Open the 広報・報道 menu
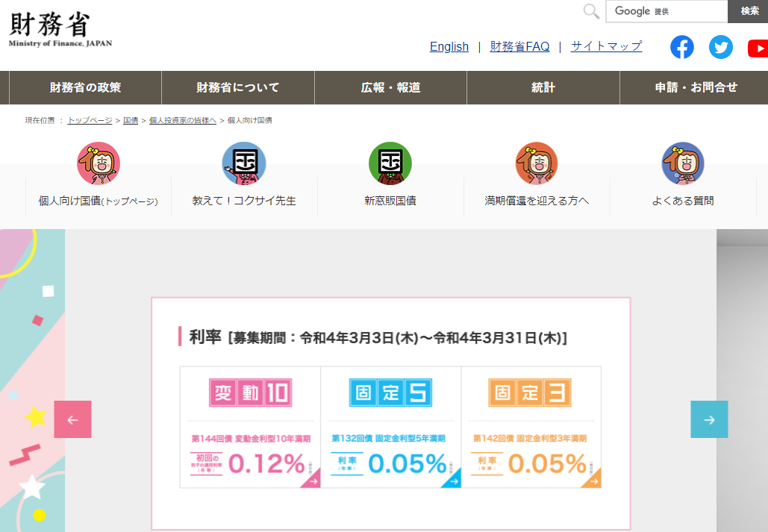The height and width of the screenshot is (532, 768). 391,88
